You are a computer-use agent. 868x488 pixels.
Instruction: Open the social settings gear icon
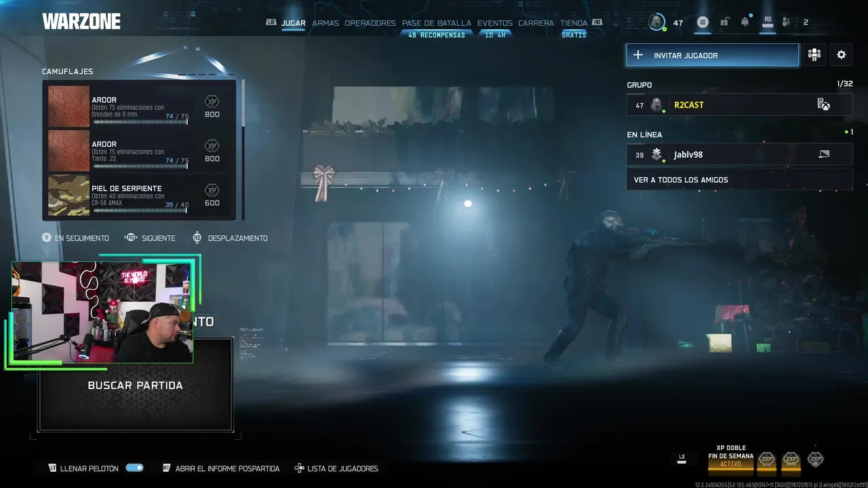point(842,55)
